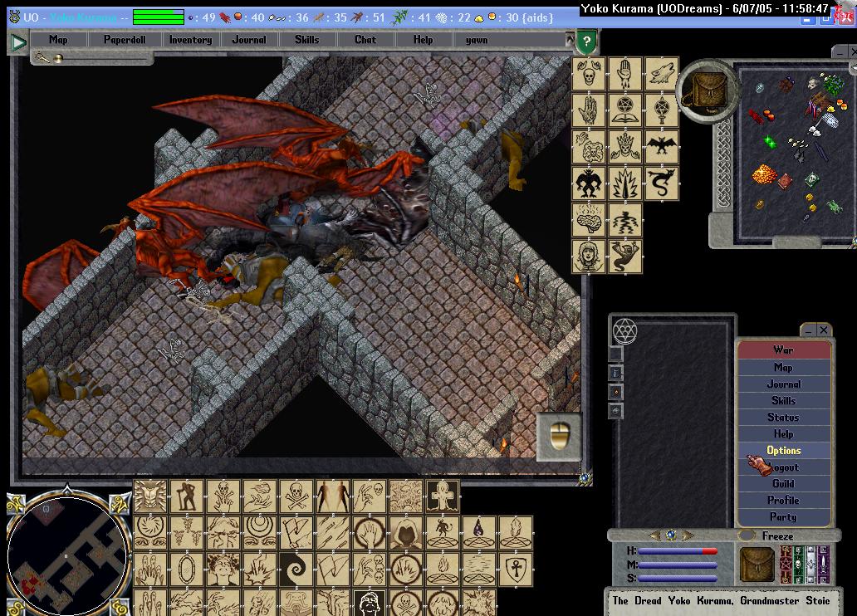
Task: Click the backpack icon beside the stat bars
Action: (757, 564)
